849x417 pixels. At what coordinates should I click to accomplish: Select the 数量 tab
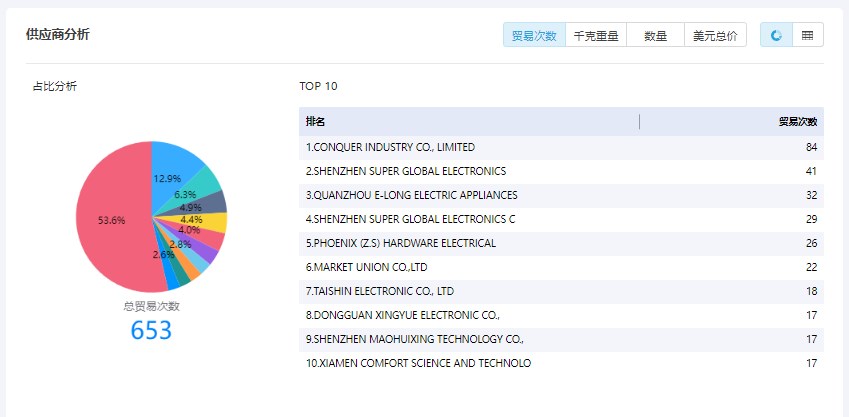tap(656, 35)
